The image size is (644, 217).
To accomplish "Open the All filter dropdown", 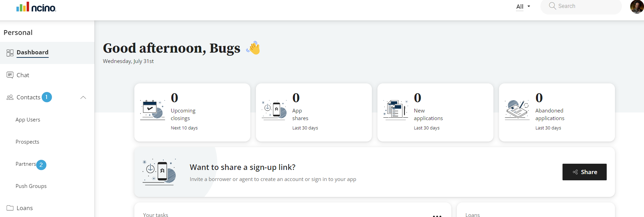I will (523, 7).
